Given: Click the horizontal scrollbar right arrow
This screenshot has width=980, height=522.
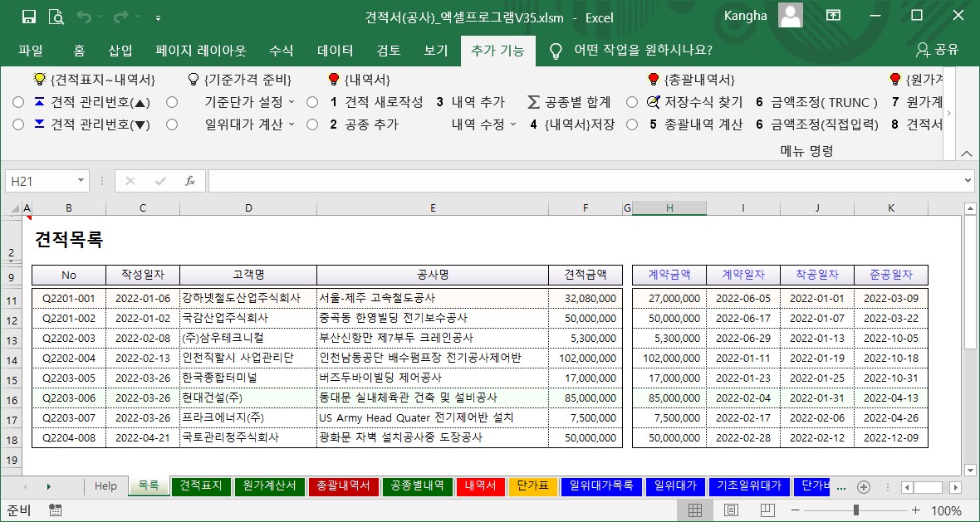Looking at the screenshot, I should click(x=954, y=487).
